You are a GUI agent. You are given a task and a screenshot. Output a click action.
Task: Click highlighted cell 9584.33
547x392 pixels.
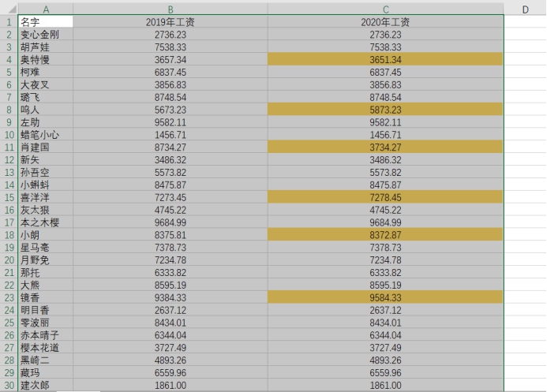coord(385,297)
